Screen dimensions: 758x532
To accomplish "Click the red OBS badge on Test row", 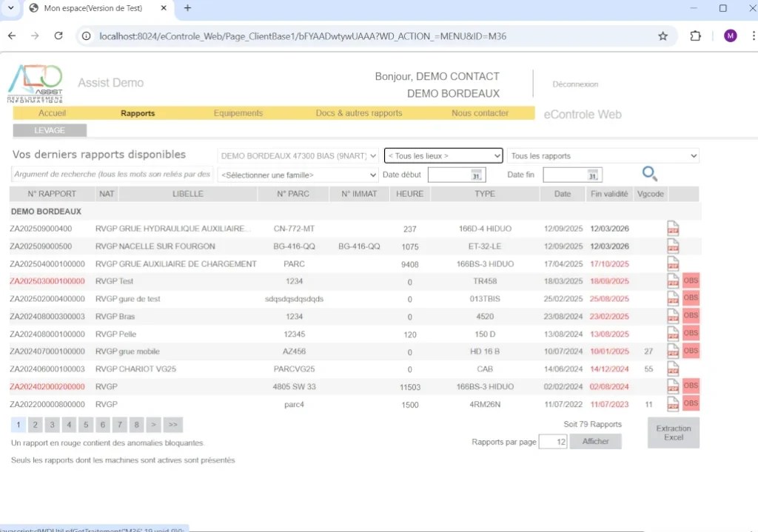I will [x=691, y=281].
